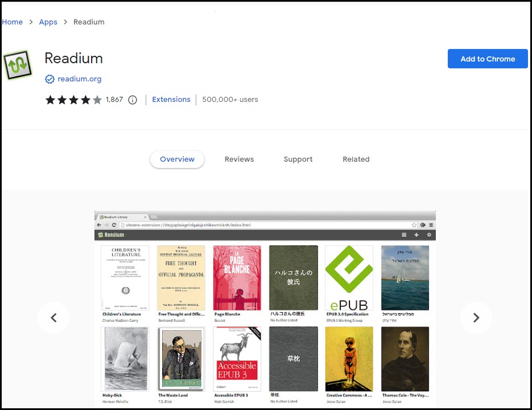Click the add book plus icon in screenshot
This screenshot has width=532, height=410.
tap(416, 235)
